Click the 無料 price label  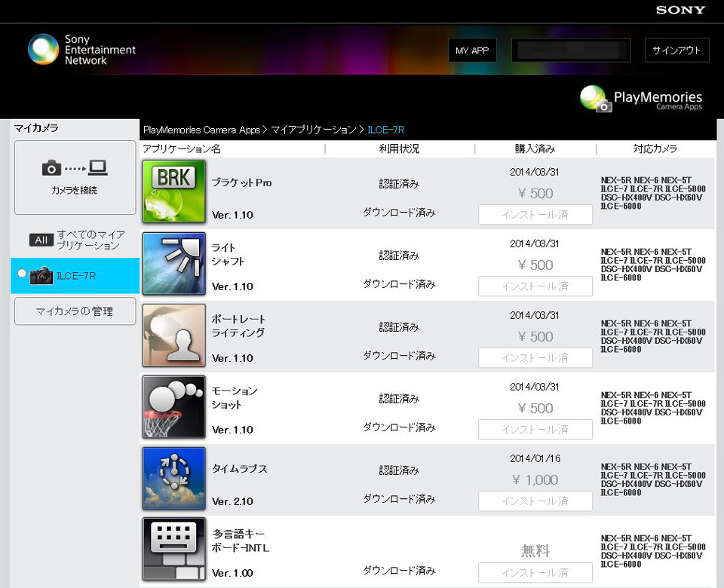[535, 550]
